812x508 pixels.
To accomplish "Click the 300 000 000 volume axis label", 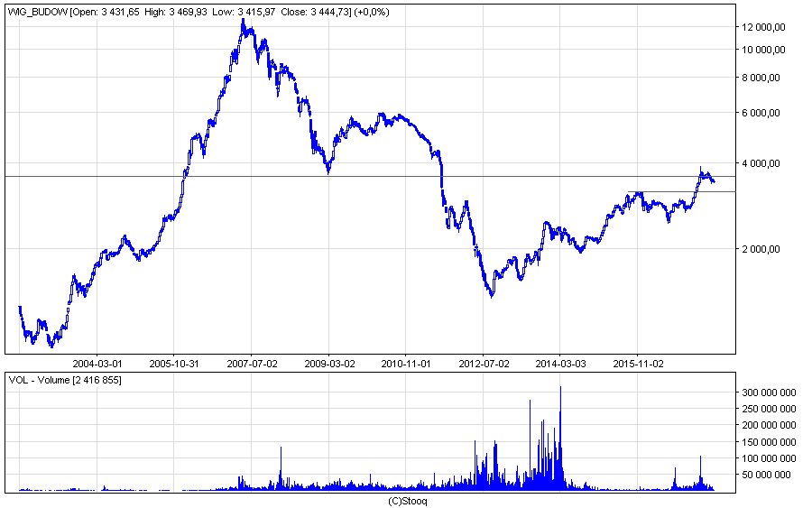I will point(769,393).
